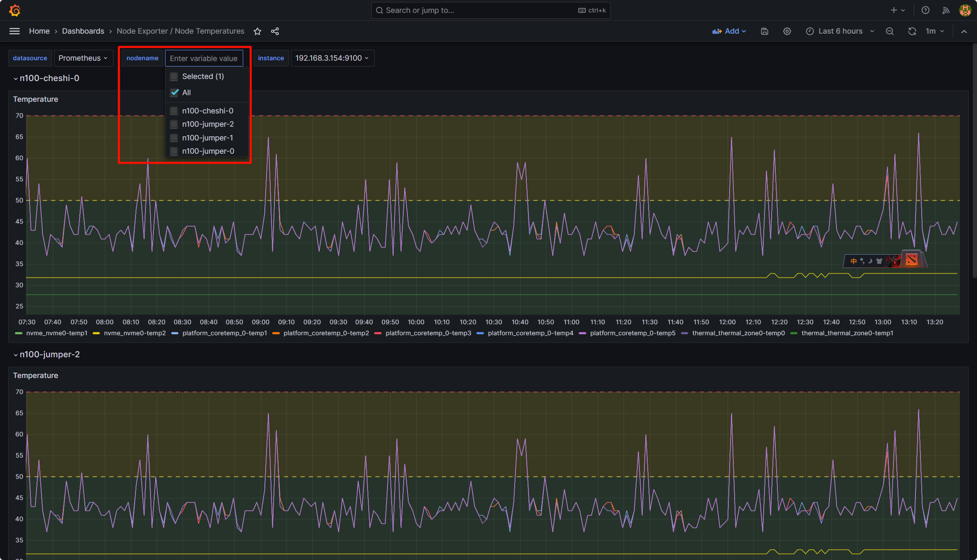Open the help question mark icon
The width and height of the screenshot is (977, 560).
click(925, 10)
